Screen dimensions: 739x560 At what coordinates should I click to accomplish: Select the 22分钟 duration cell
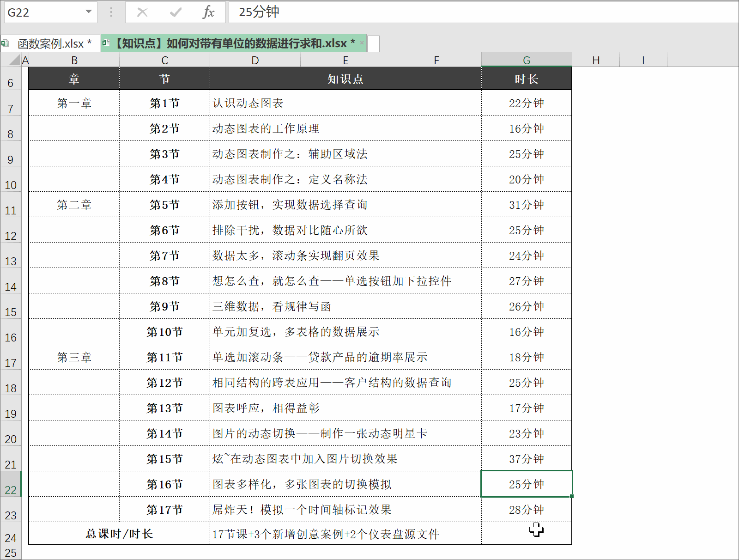pyautogui.click(x=527, y=103)
